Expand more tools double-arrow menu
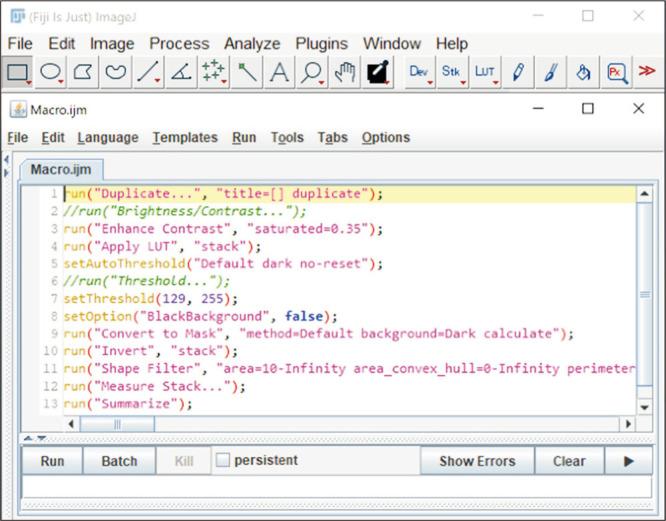666x521 pixels. coord(647,72)
